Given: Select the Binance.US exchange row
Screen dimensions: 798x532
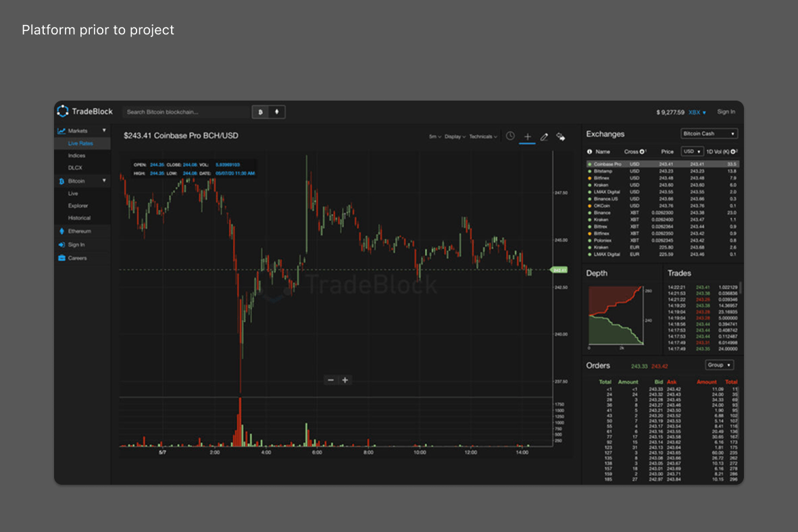Looking at the screenshot, I should 663,199.
